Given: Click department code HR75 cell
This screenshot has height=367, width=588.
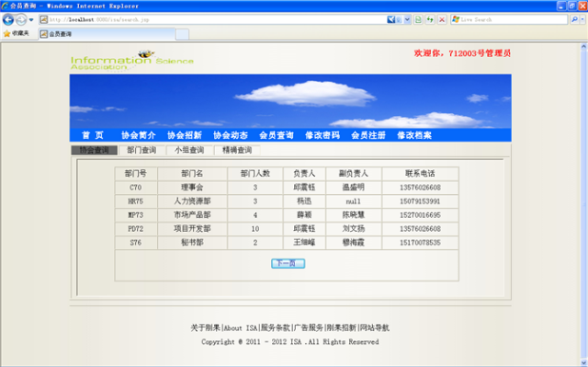Looking at the screenshot, I should [x=136, y=201].
